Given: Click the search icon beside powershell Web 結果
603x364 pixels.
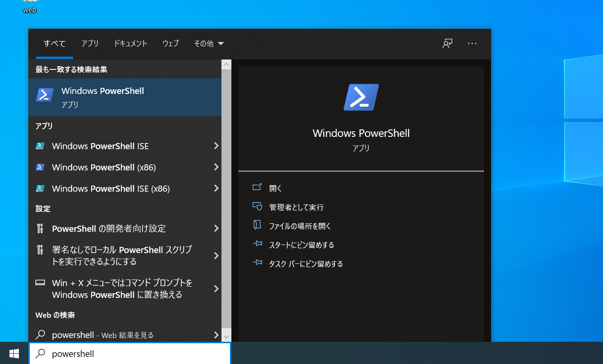Looking at the screenshot, I should (41, 335).
